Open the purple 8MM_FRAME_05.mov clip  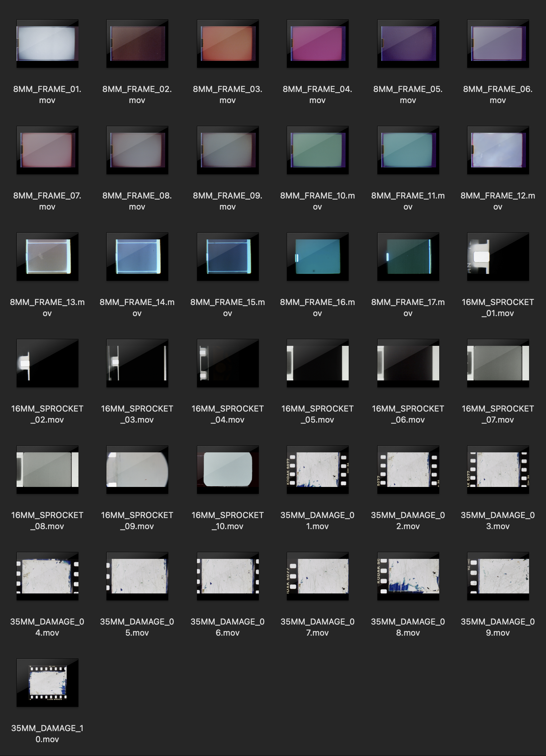click(x=408, y=44)
